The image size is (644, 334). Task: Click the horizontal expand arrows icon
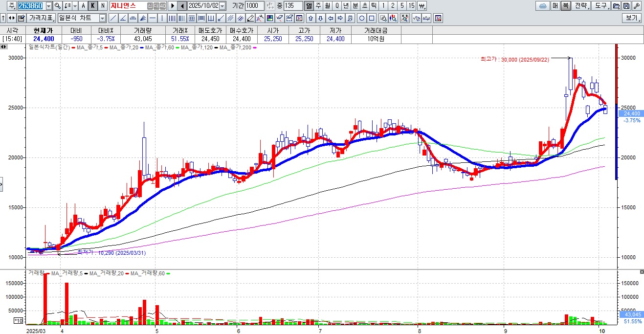(x=11, y=18)
